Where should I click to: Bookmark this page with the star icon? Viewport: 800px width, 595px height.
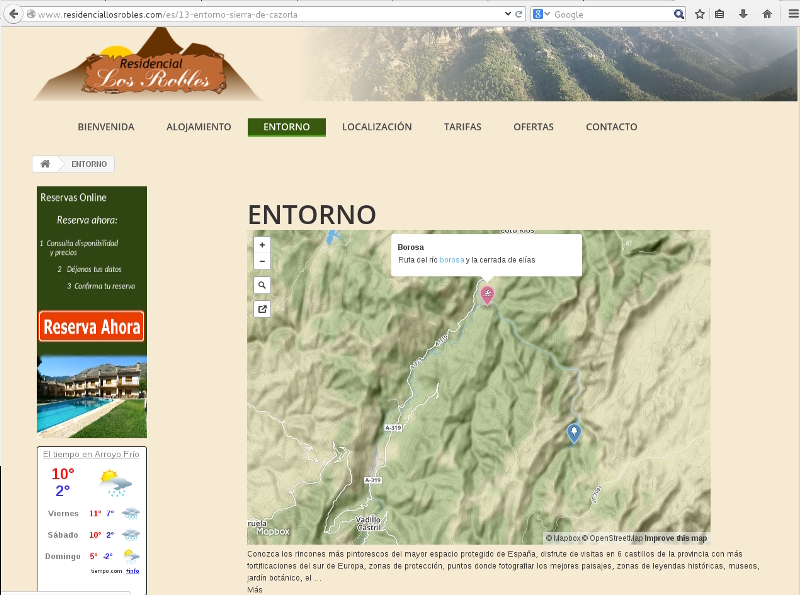699,14
